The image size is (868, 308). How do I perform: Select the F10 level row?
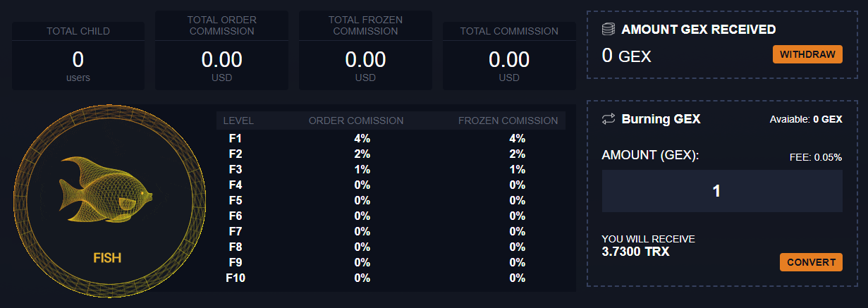[x=391, y=278]
